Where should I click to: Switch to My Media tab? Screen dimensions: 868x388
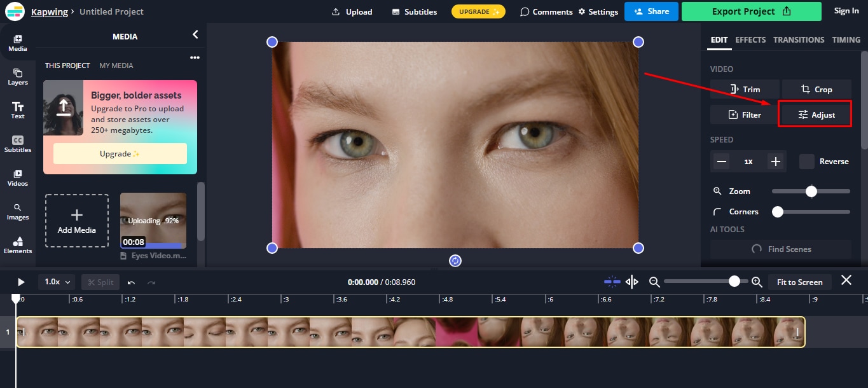click(116, 66)
